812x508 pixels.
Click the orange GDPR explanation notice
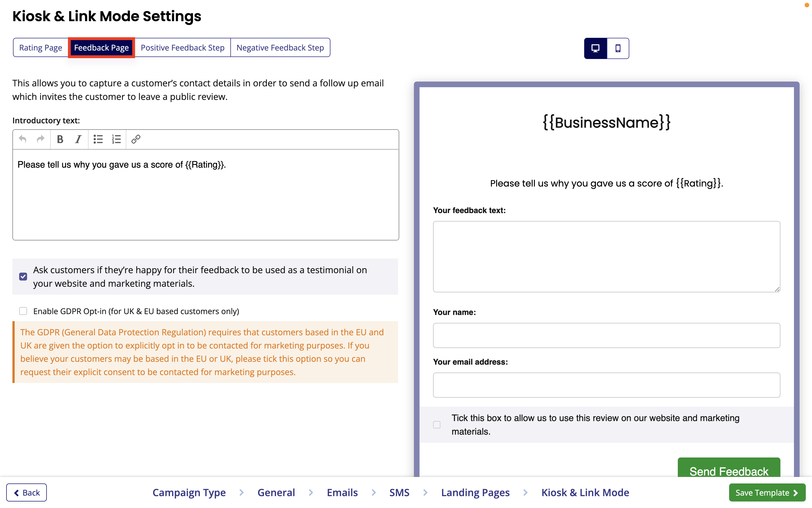[x=205, y=352]
